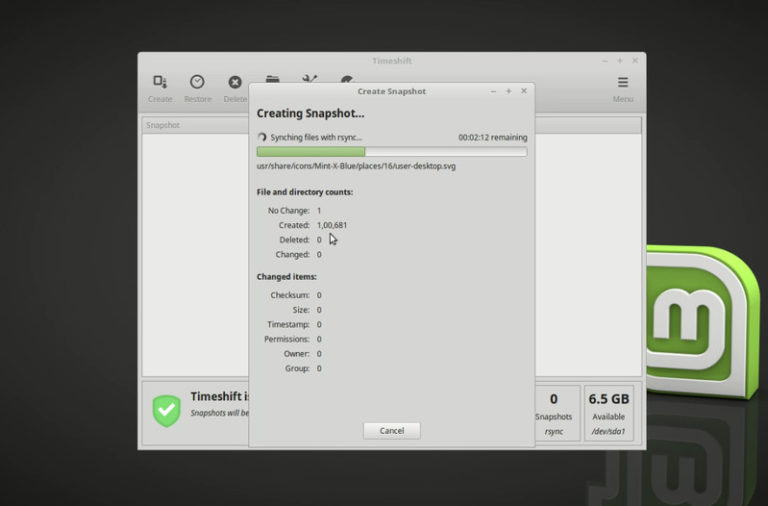Click the Delete icon in Timeshift toolbar

235,82
